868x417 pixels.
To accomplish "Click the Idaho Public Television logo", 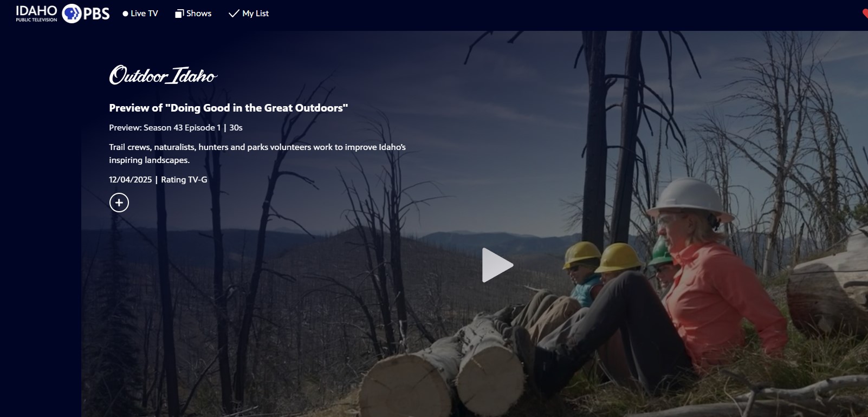I will tap(36, 14).
